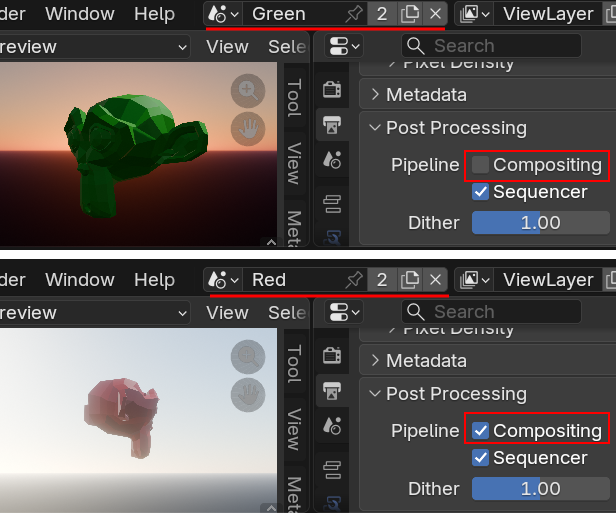
Task: Click the pan hand icon in Red viewport
Action: tap(248, 394)
